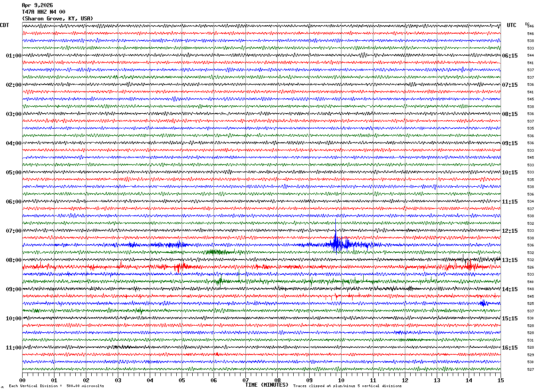
Task: Click the 06:15 UTC time label
Action: click(x=510, y=56)
